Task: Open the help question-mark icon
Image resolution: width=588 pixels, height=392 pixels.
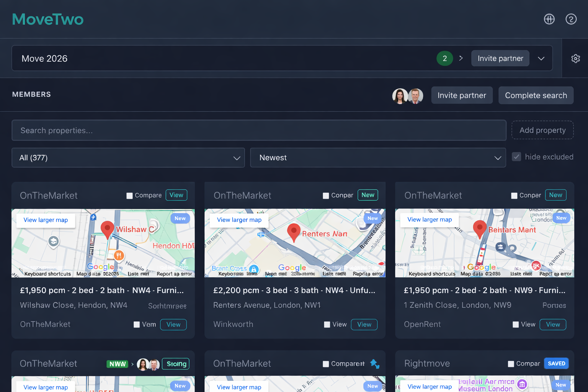Action: tap(571, 19)
